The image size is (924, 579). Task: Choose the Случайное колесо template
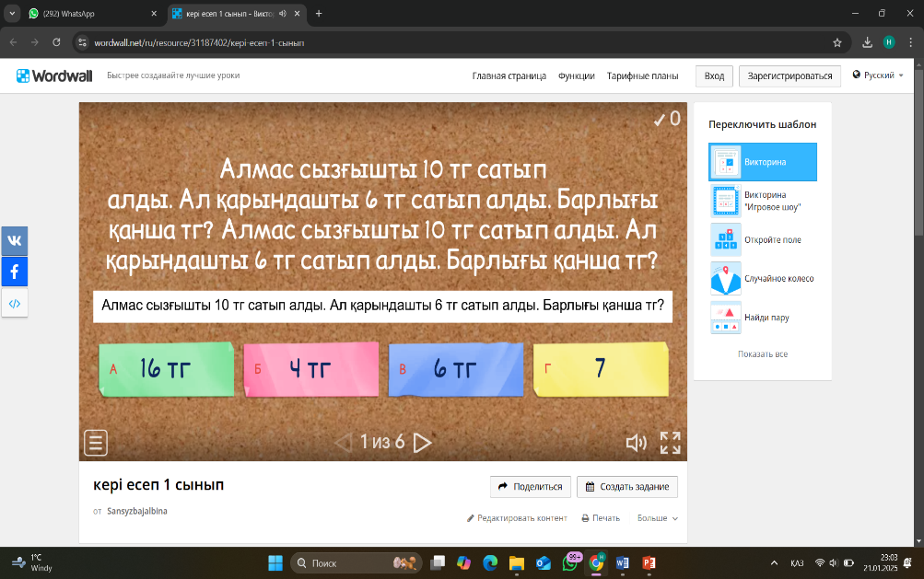pyautogui.click(x=763, y=279)
